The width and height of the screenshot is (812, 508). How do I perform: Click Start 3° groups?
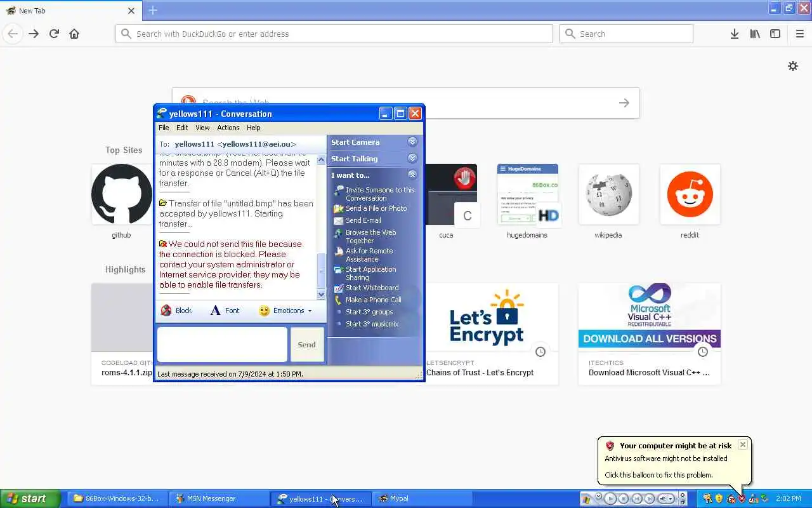[364, 312]
